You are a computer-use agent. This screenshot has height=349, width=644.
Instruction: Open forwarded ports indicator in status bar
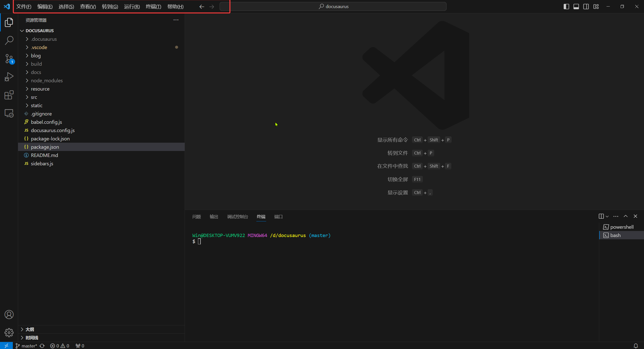pyautogui.click(x=80, y=346)
